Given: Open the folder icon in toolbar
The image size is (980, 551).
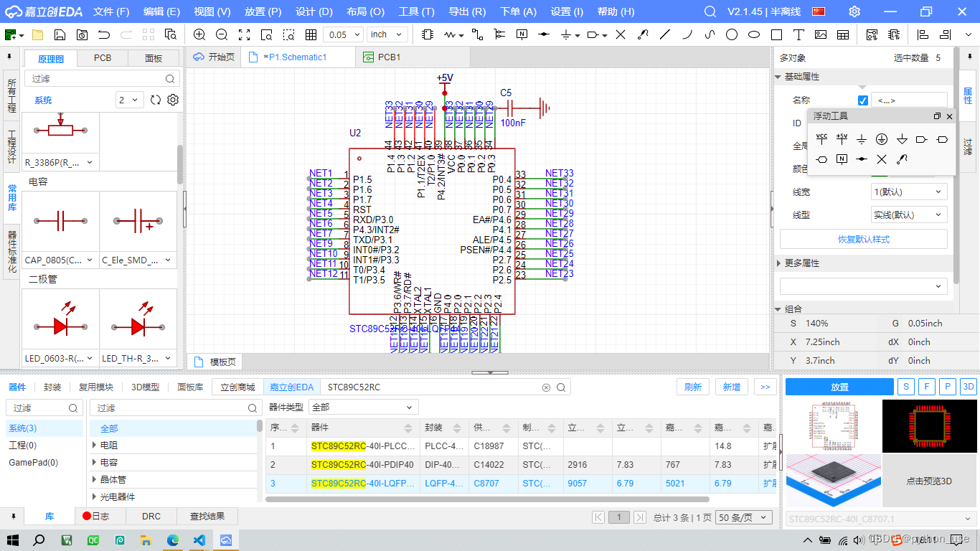Looking at the screenshot, I should 37,34.
